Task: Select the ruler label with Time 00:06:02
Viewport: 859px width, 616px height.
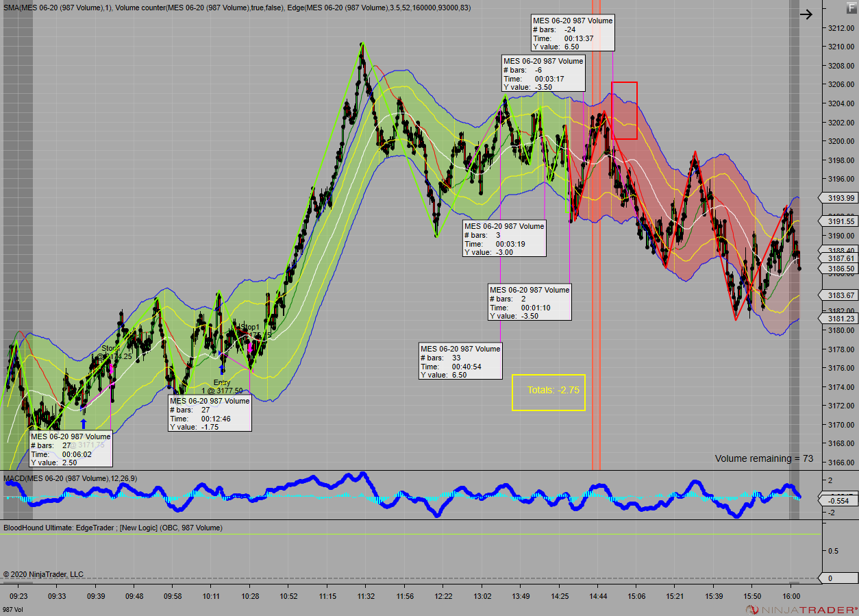Action: 71,449
